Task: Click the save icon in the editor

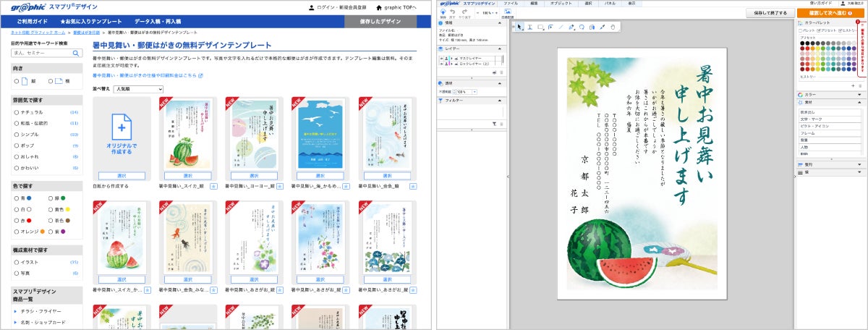Action: [443, 12]
